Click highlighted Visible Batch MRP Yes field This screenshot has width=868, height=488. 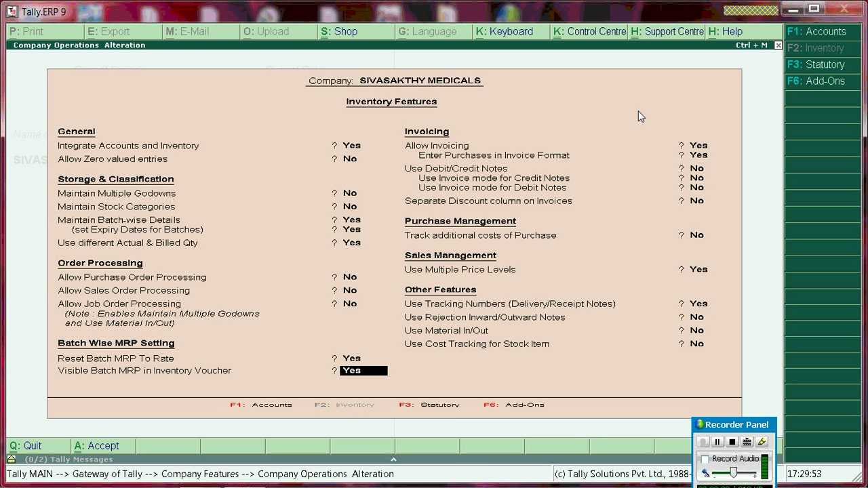click(x=363, y=371)
